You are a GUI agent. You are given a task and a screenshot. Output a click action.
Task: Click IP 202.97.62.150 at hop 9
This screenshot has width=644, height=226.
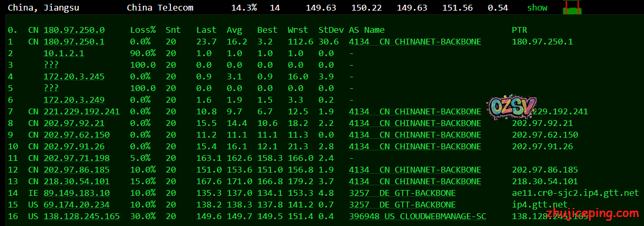(77, 135)
